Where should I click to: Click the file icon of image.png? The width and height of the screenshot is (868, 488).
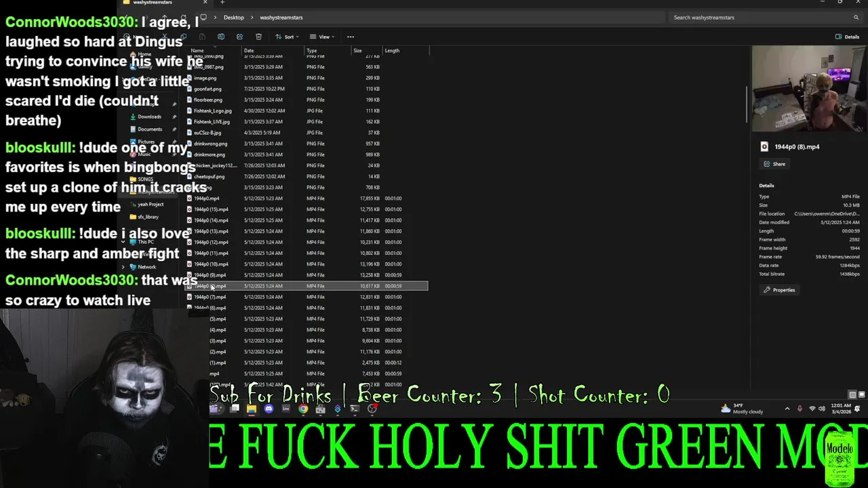pyautogui.click(x=190, y=78)
